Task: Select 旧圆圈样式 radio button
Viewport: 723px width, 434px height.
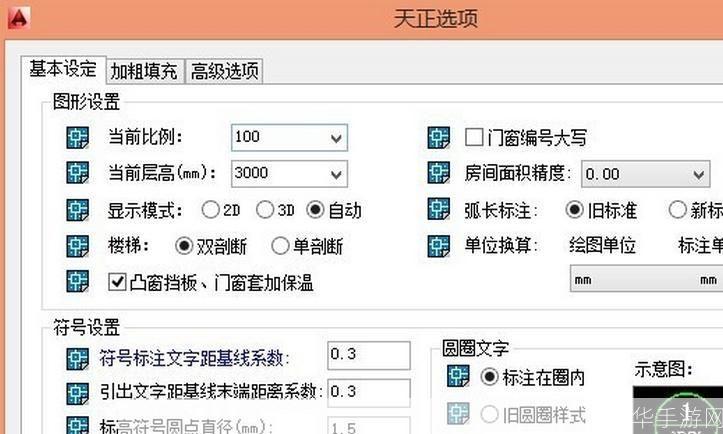Action: click(x=489, y=414)
